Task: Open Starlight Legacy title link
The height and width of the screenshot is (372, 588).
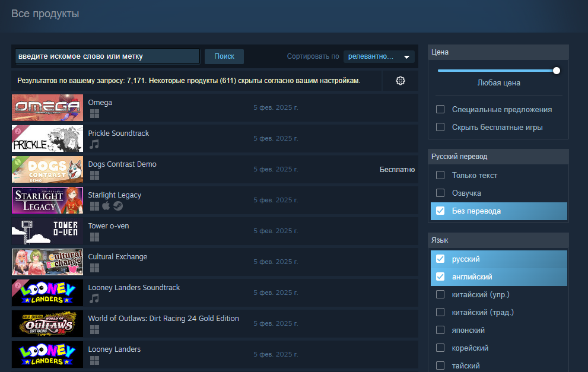Action: [x=115, y=195]
